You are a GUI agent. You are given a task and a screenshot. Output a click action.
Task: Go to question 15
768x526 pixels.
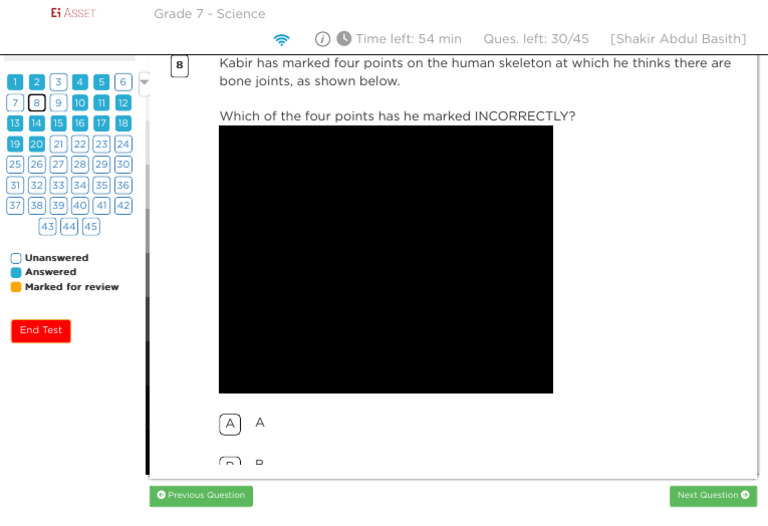[58, 123]
